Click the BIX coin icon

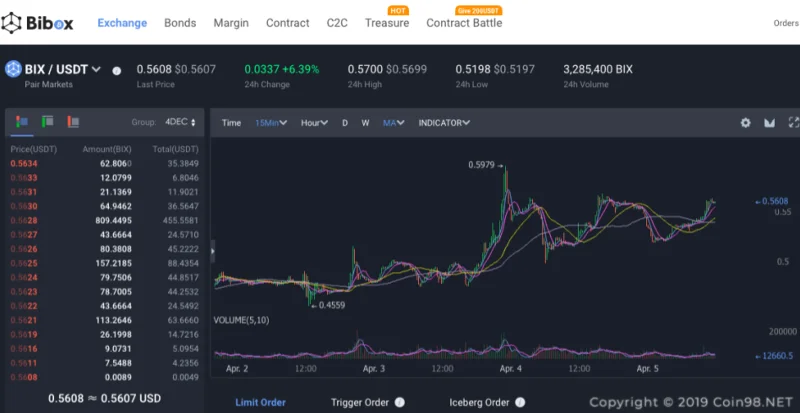(13, 69)
